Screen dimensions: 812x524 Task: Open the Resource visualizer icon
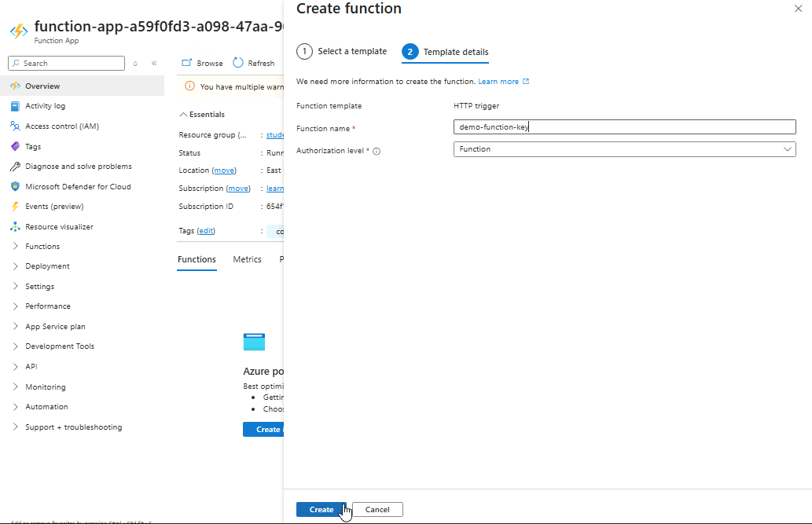coord(15,227)
